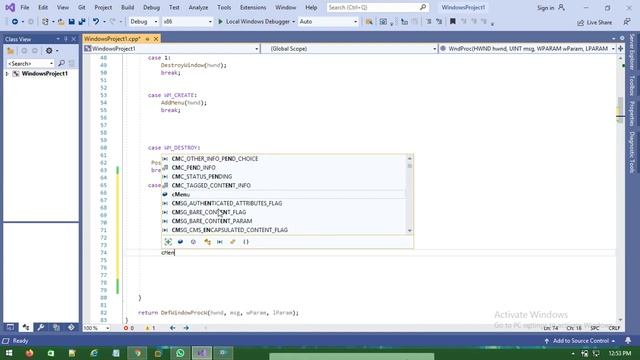The image size is (640, 360).
Task: Click the find in files toolbar icon
Action: (x=369, y=22)
